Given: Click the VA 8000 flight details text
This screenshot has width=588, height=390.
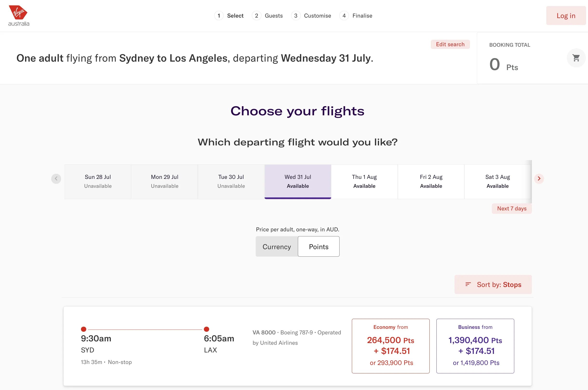Looking at the screenshot, I should click(297, 338).
